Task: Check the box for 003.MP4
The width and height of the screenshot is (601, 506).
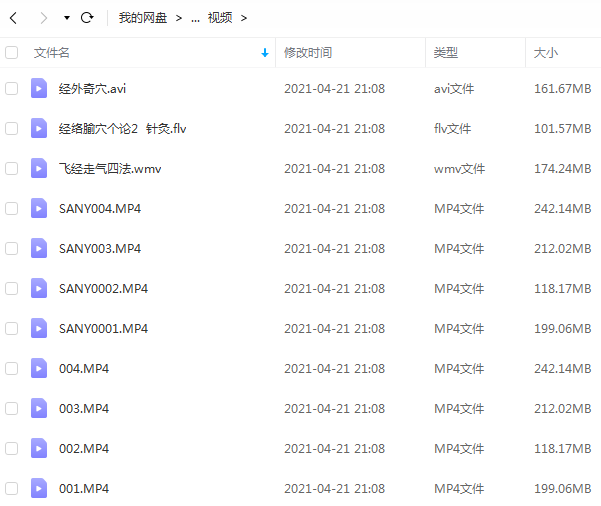Action: (11, 409)
